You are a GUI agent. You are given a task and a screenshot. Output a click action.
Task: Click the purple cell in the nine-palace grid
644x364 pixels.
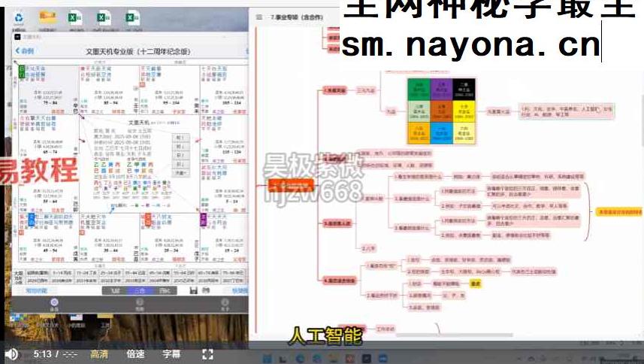441,89
